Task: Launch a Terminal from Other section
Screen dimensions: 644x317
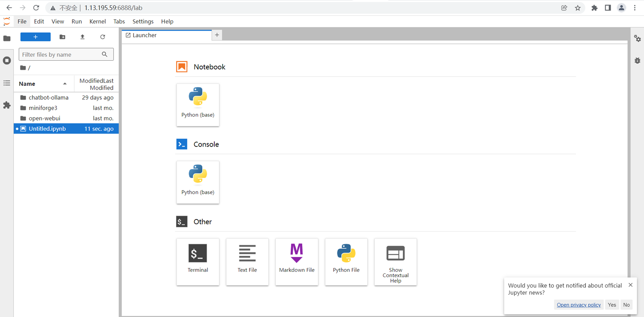Action: pyautogui.click(x=198, y=262)
